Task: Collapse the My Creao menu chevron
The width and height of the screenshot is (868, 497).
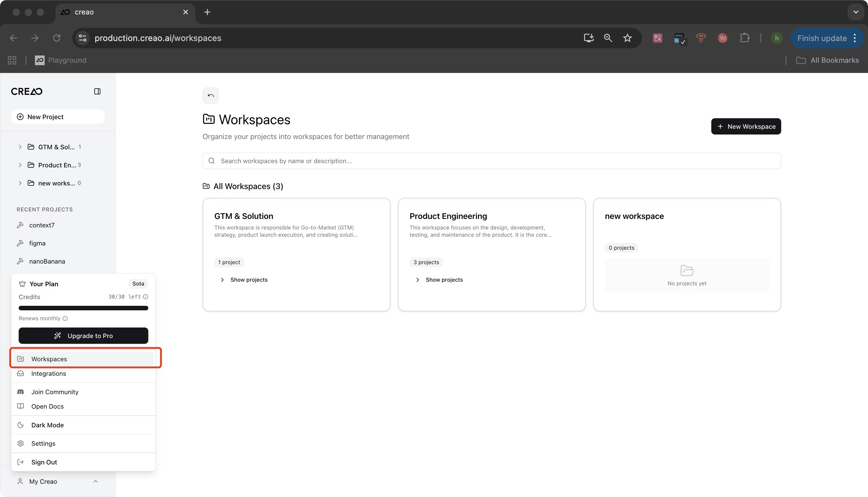Action: click(96, 482)
